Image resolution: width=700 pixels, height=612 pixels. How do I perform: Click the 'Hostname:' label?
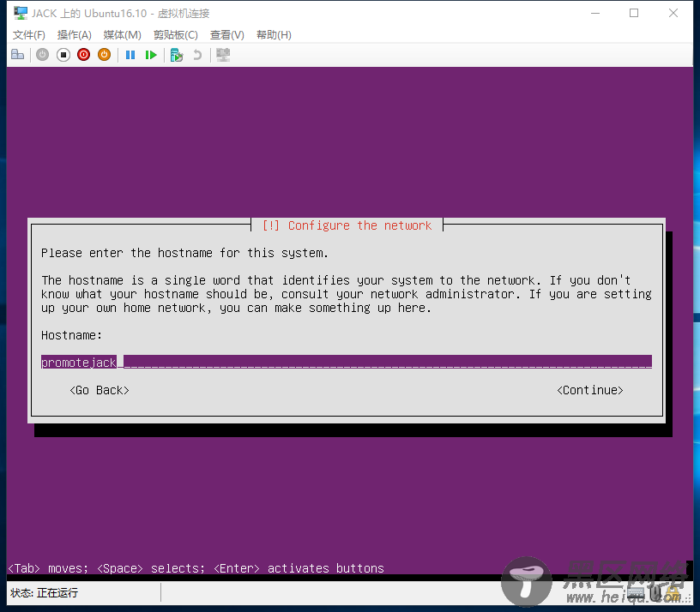[x=71, y=335]
